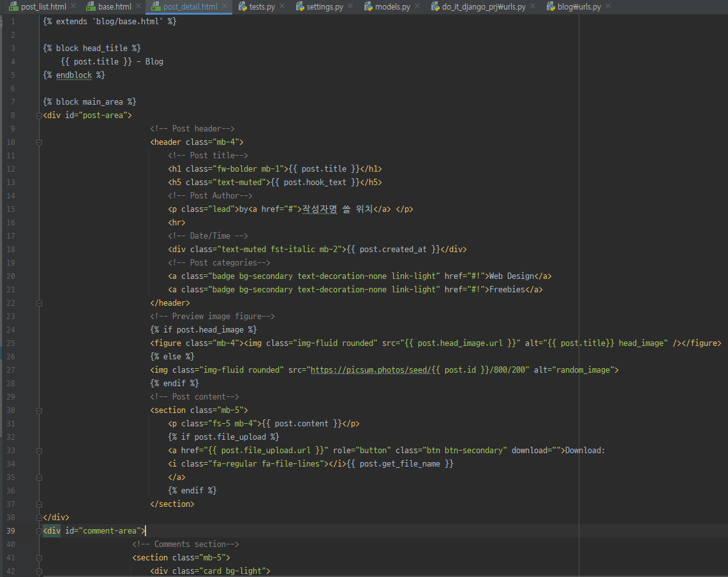Click the settings.py Python file icon
Screen dimensions: 728x577
pos(300,6)
